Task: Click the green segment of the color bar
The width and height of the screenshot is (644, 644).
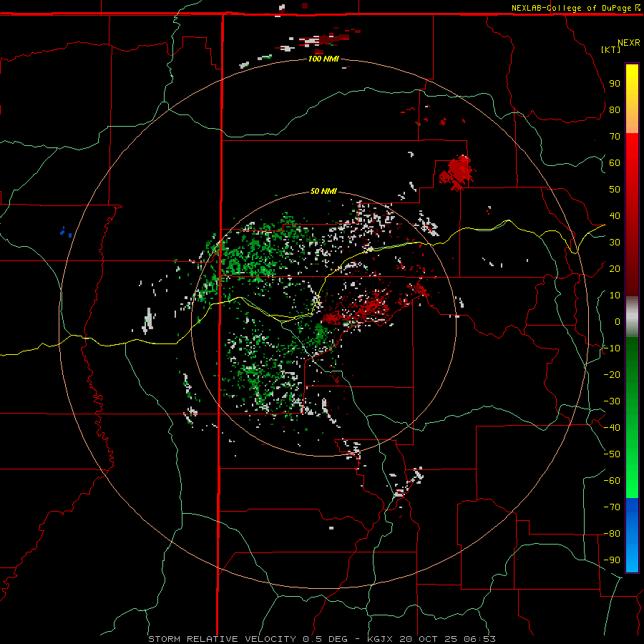Action: coord(632,417)
